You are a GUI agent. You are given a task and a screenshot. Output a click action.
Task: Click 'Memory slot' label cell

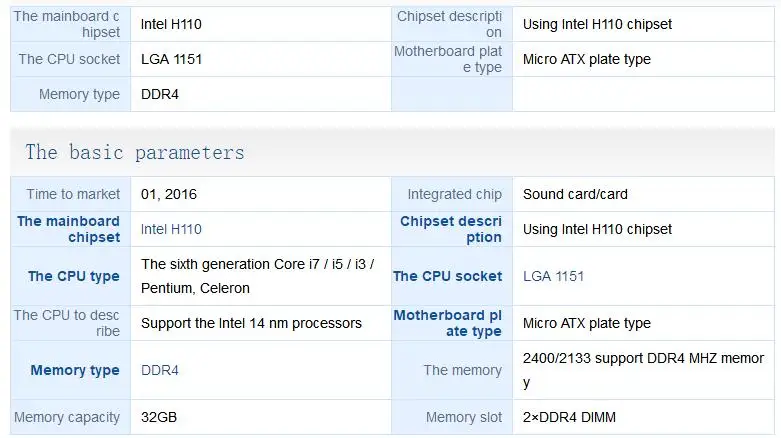coord(463,417)
